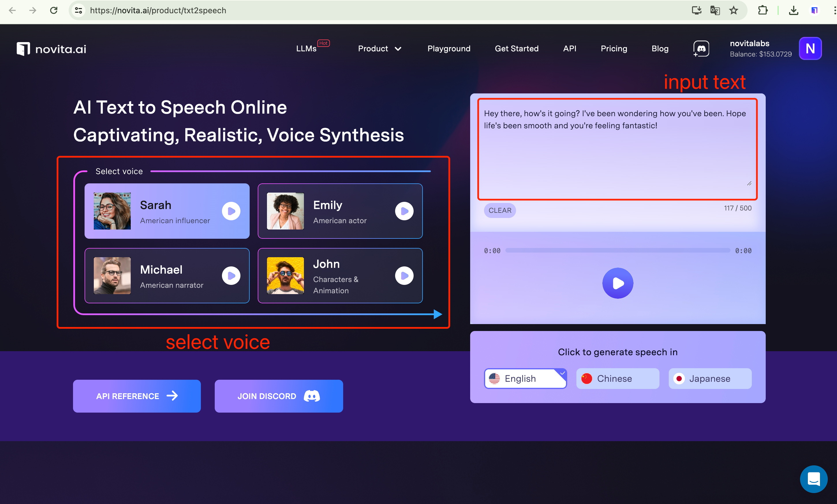This screenshot has width=837, height=504.
Task: Play John's voice preview
Action: (404, 276)
